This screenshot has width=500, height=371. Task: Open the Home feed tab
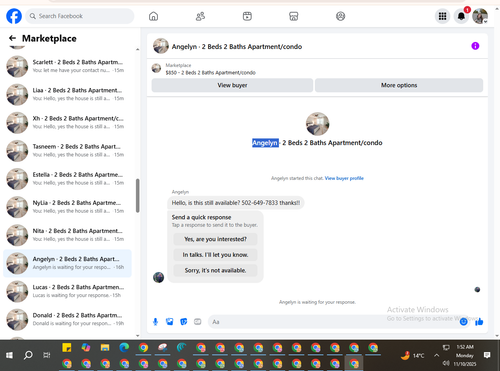153,16
